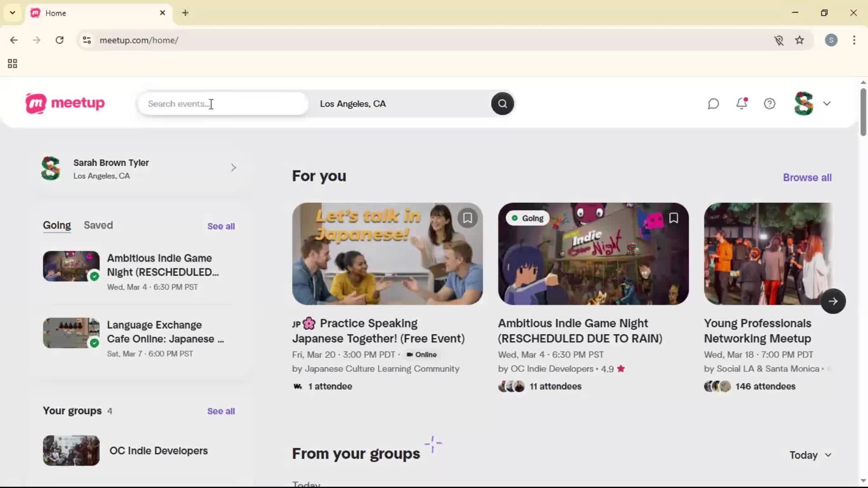The height and width of the screenshot is (488, 868).
Task: Open the OC Indie Developers group
Action: pyautogui.click(x=159, y=450)
